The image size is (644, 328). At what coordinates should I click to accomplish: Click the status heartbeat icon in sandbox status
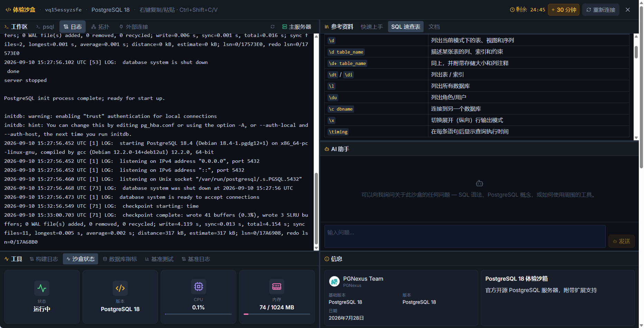[42, 288]
